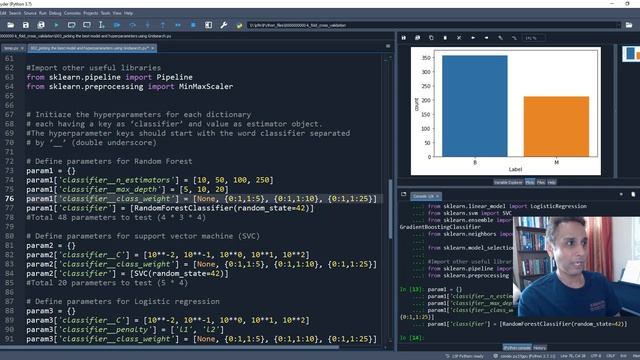Screen dimensions: 640x360
Task: Open the PYTHONPATH manager python icon
Action: click(239, 25)
